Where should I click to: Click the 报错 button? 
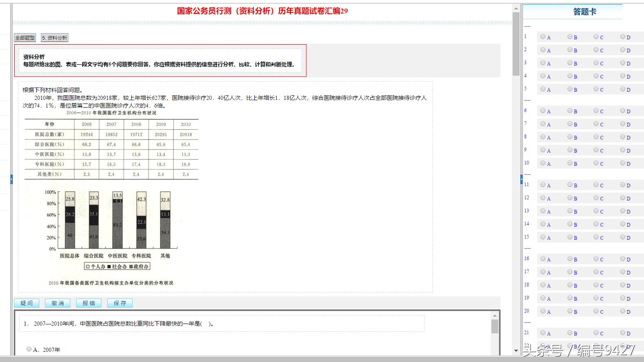point(89,303)
